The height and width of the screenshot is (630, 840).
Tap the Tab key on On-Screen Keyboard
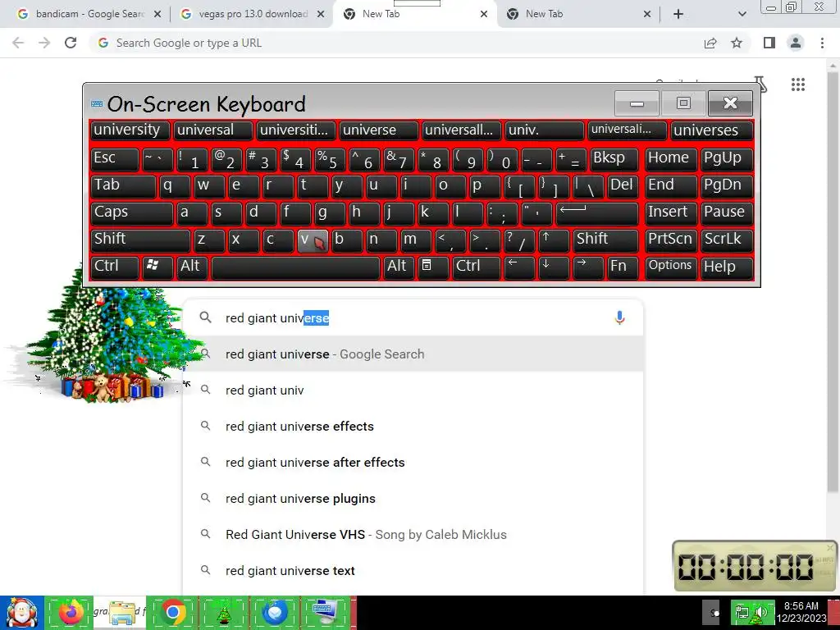click(x=123, y=185)
